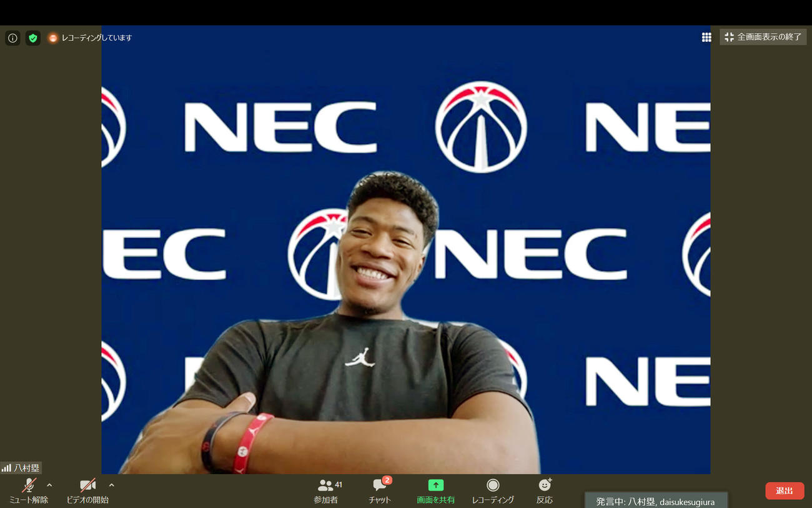Open the meeting information icon
Viewport: 812px width, 508px height.
coord(12,38)
